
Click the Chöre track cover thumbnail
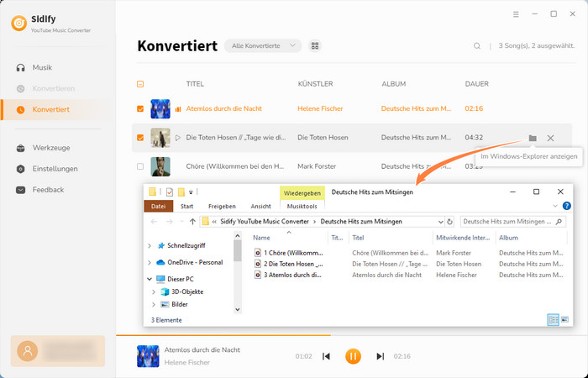click(160, 166)
